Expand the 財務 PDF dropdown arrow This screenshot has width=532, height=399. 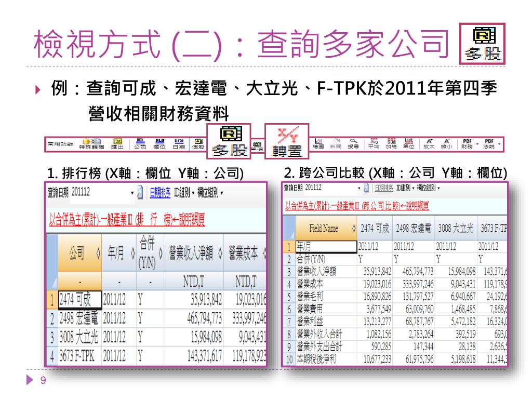[x=477, y=144]
